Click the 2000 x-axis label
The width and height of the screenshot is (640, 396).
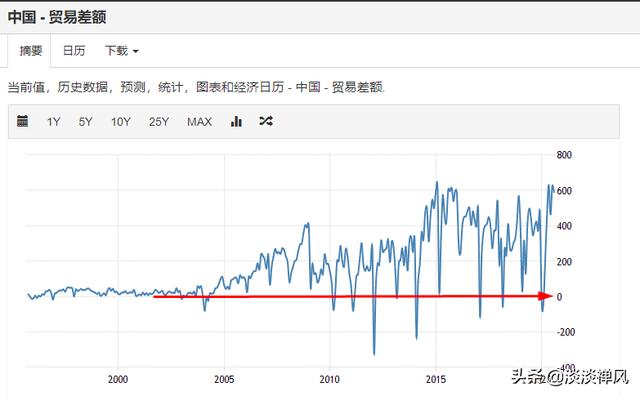(x=118, y=379)
